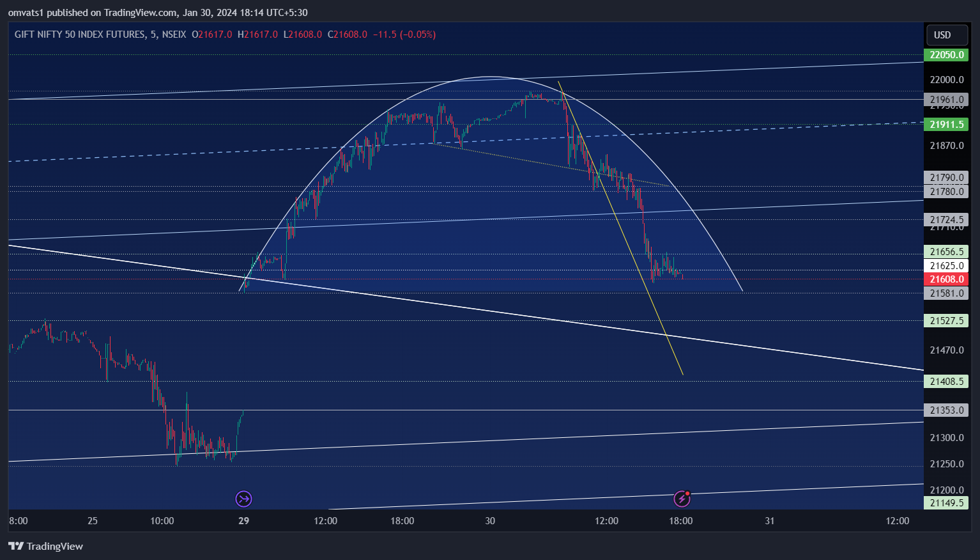Click the purple forward-arrows event icon near 29
This screenshot has height=560, width=980.
tap(243, 499)
